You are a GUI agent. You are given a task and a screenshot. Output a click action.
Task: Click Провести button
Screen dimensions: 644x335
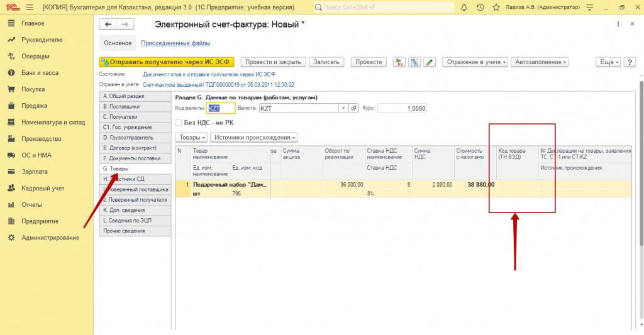[x=369, y=62]
